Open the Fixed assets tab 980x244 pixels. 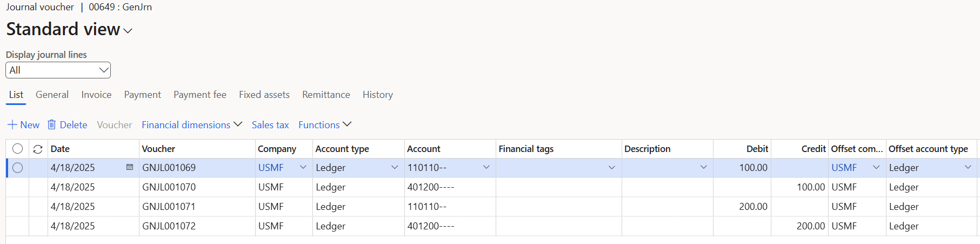[264, 95]
